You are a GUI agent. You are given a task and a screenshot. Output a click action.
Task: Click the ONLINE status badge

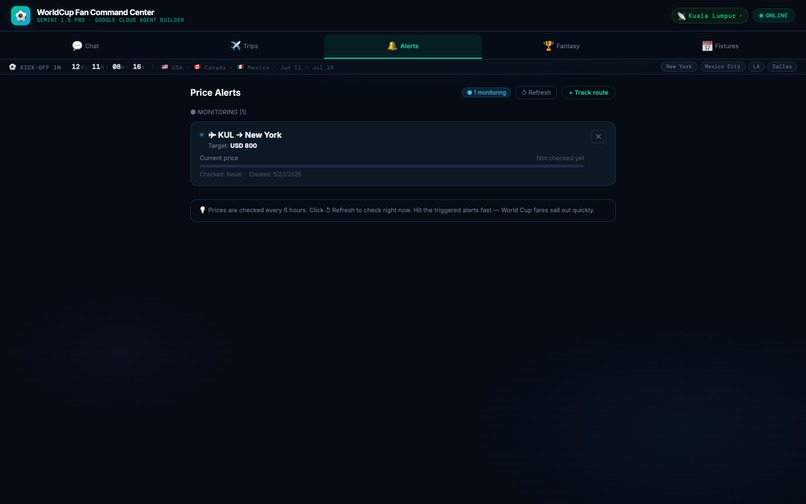(773, 15)
